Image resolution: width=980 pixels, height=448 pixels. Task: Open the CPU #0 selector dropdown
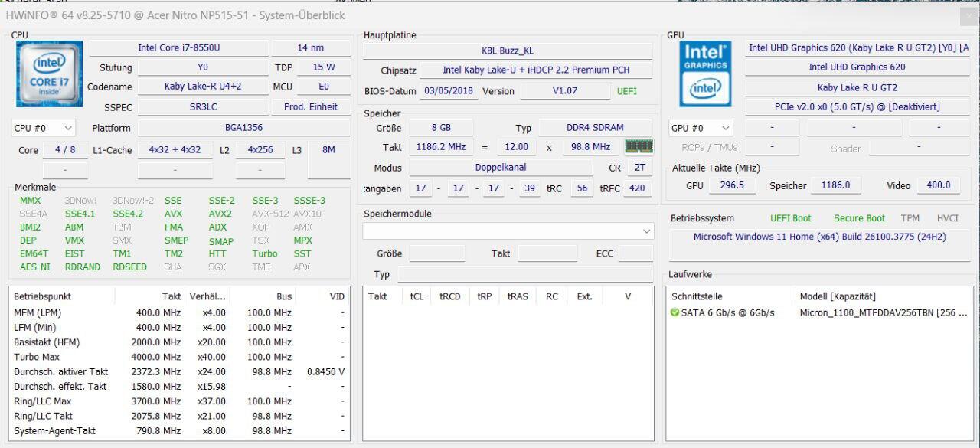(44, 128)
